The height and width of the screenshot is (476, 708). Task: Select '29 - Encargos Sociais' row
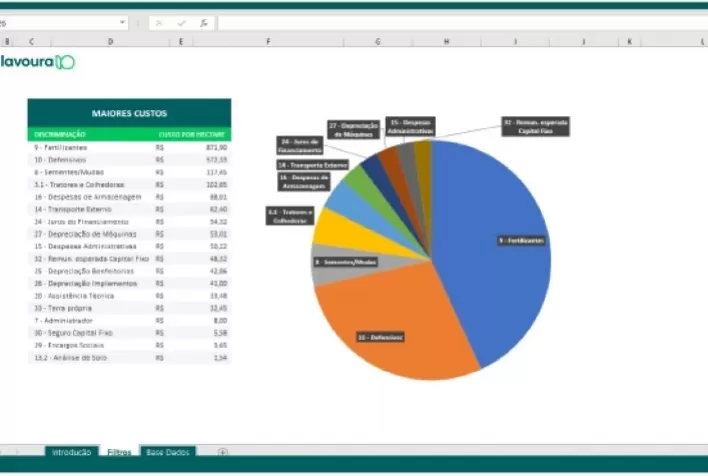point(129,345)
